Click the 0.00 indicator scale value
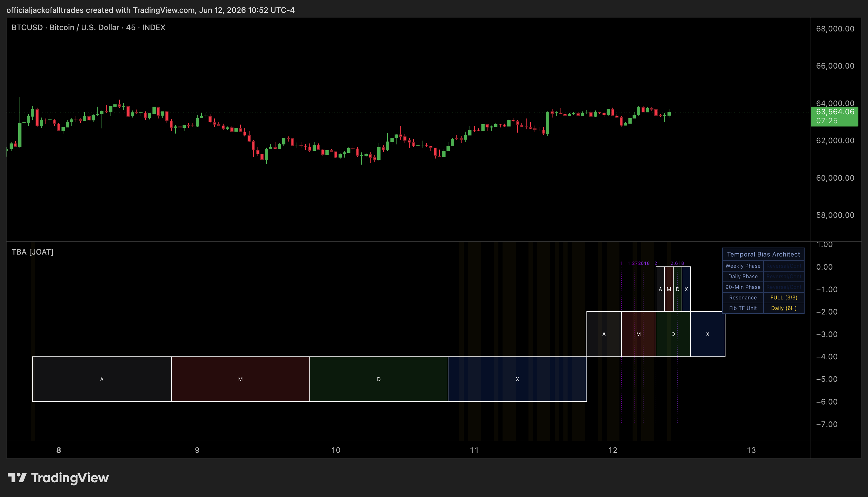This screenshot has height=497, width=868. pos(824,267)
